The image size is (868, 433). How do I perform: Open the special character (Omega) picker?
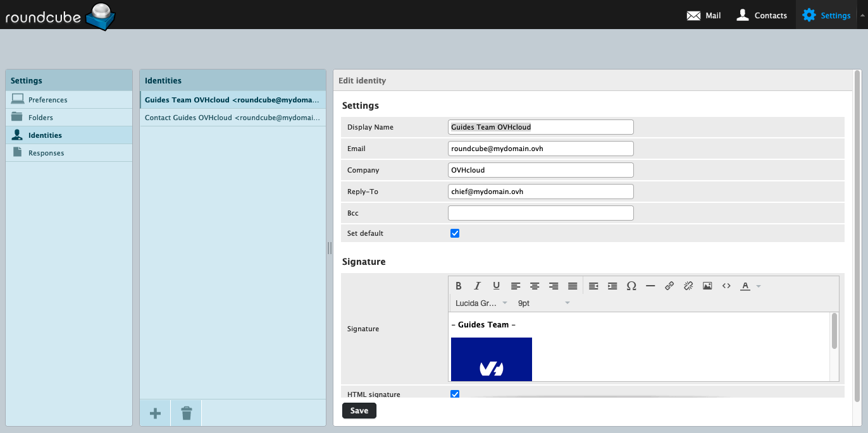(x=631, y=286)
